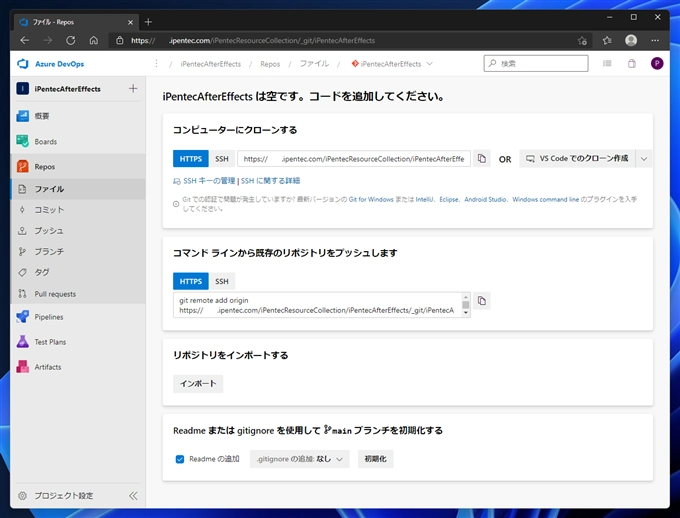680x518 pixels.
Task: Open コミット in Repos submenu
Action: (x=78, y=210)
